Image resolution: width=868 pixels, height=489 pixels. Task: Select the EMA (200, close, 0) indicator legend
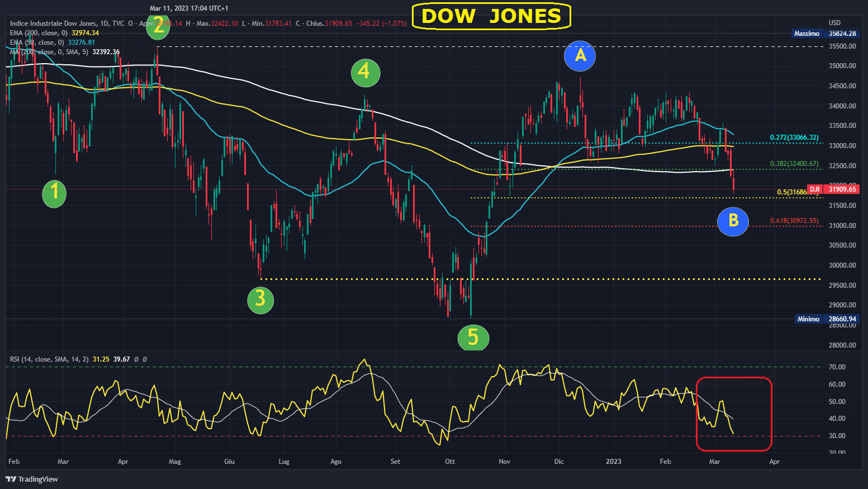pos(39,33)
